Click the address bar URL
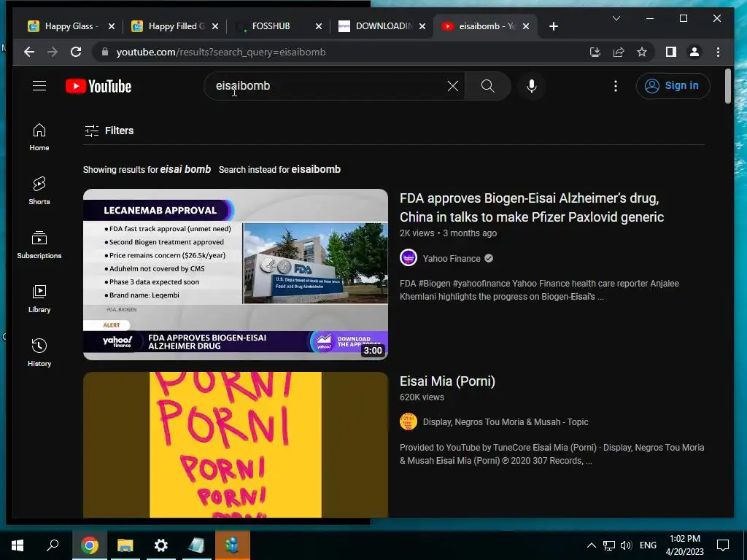 point(221,52)
